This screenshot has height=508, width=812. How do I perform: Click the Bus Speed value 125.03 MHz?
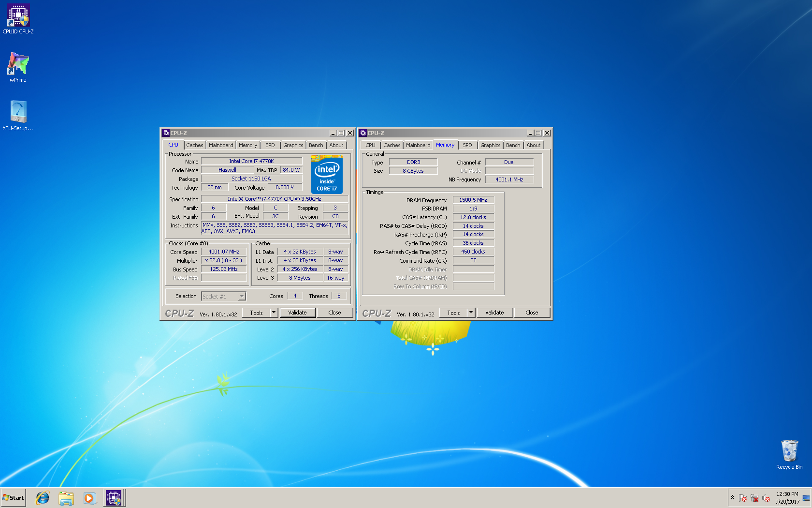pyautogui.click(x=224, y=269)
